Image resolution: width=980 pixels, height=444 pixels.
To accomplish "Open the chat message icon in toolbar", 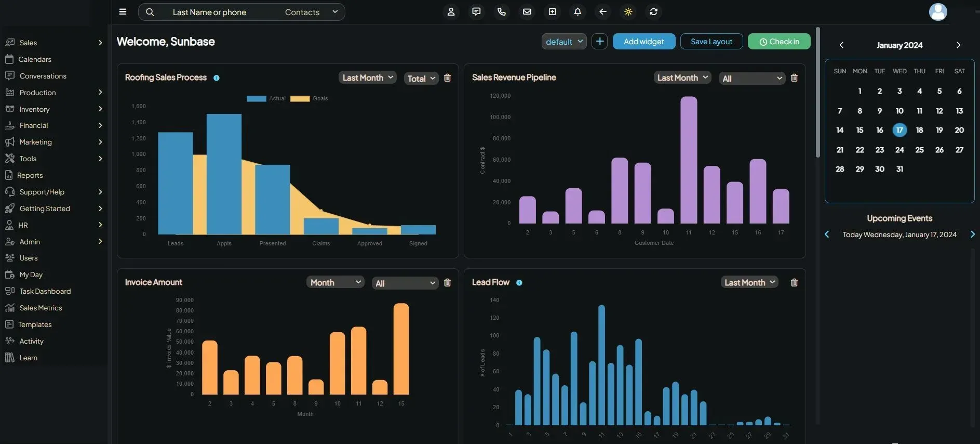I will tap(476, 11).
